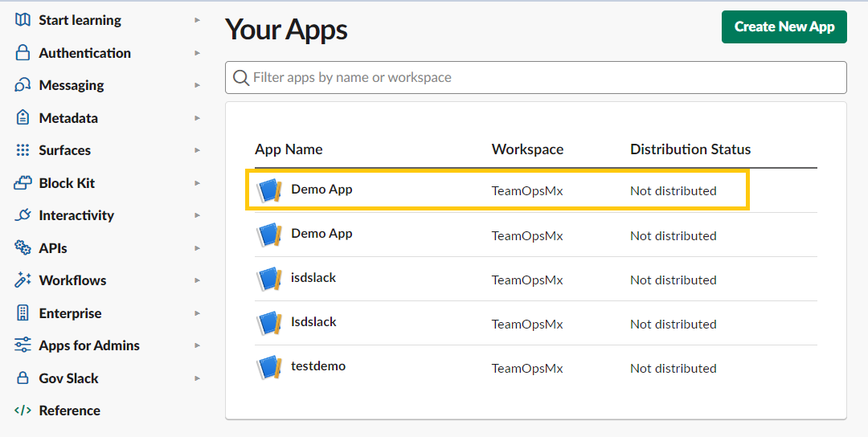The image size is (868, 437).
Task: Expand the Interactivity section arrow
Action: click(x=197, y=215)
